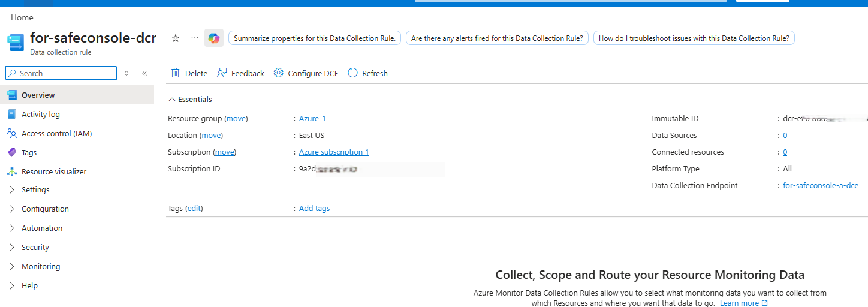Expand the Security section

click(x=12, y=247)
